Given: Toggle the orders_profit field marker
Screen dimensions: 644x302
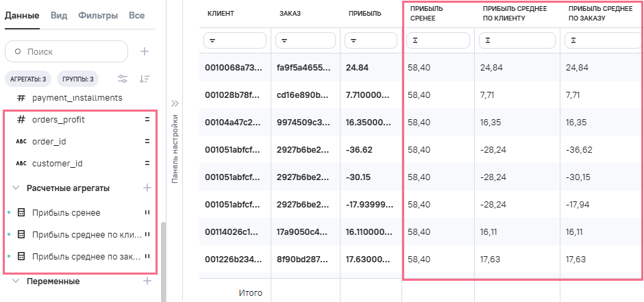Looking at the screenshot, I should (147, 120).
